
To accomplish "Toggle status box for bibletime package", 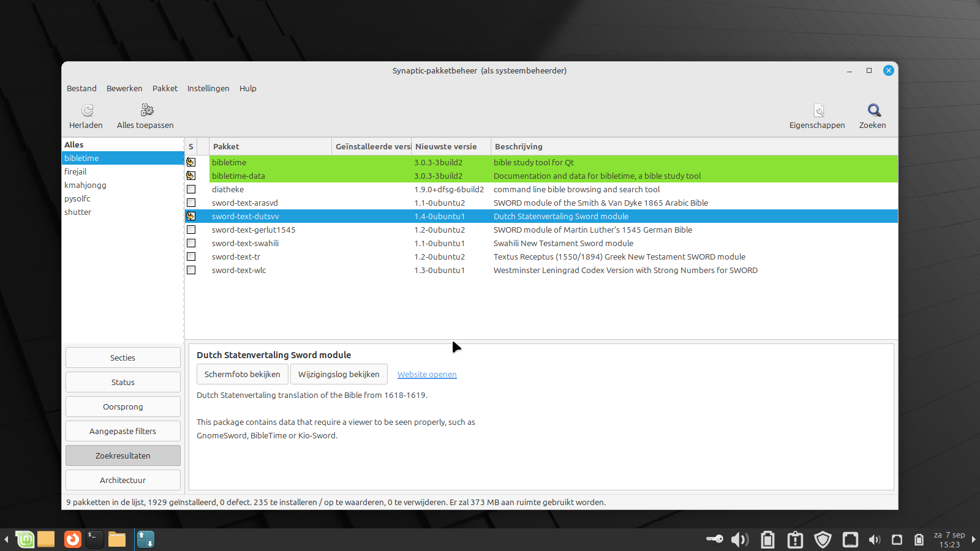I will 191,162.
